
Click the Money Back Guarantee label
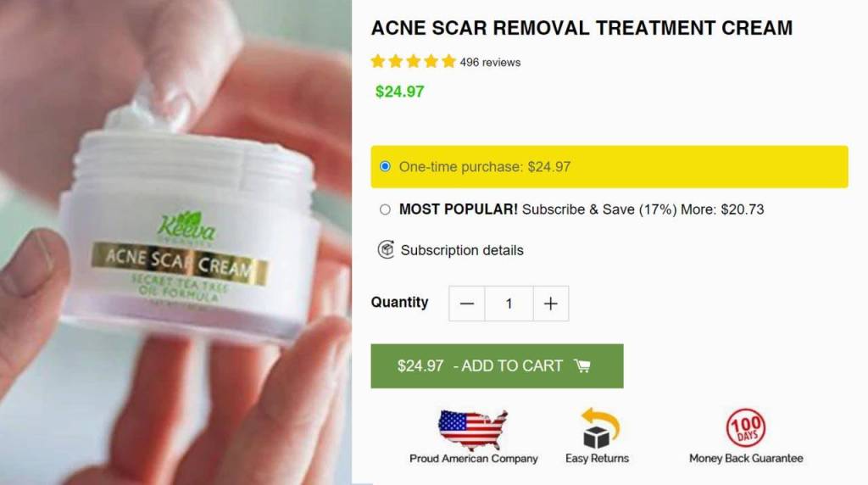[746, 459]
